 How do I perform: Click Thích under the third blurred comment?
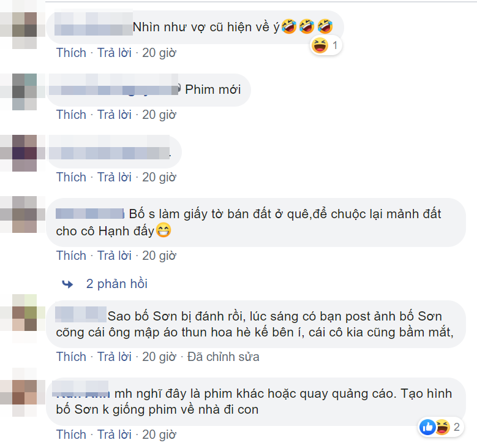(x=71, y=177)
